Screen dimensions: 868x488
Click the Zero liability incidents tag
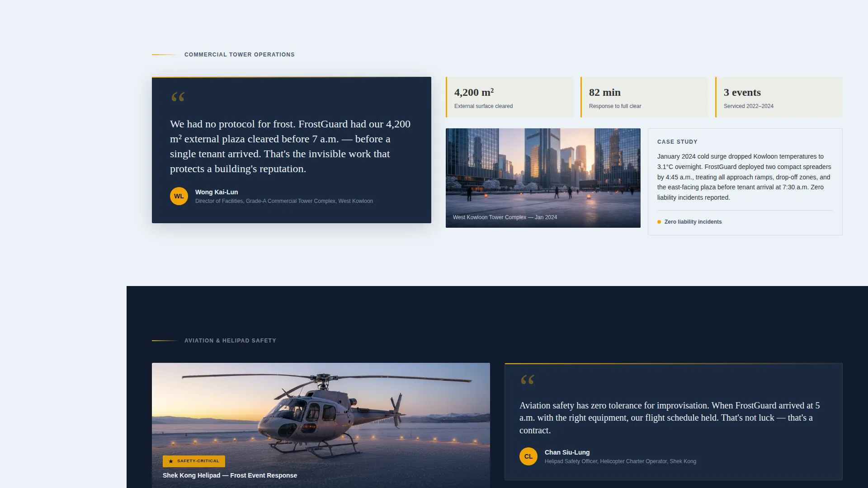coord(689,222)
